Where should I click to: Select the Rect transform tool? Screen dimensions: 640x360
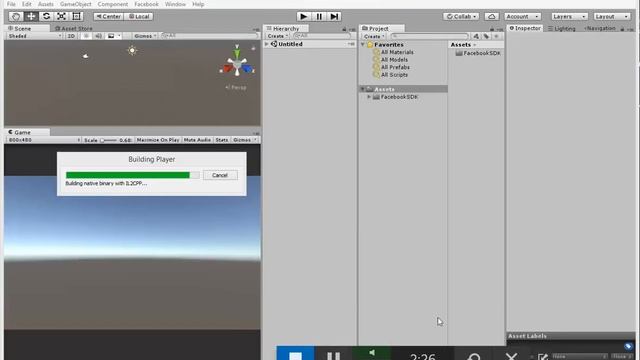(x=76, y=16)
